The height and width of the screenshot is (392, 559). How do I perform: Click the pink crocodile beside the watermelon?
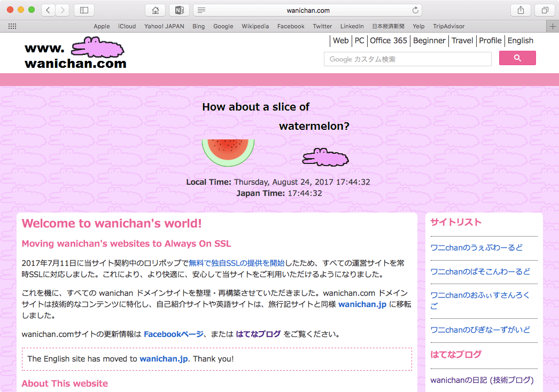pos(325,157)
